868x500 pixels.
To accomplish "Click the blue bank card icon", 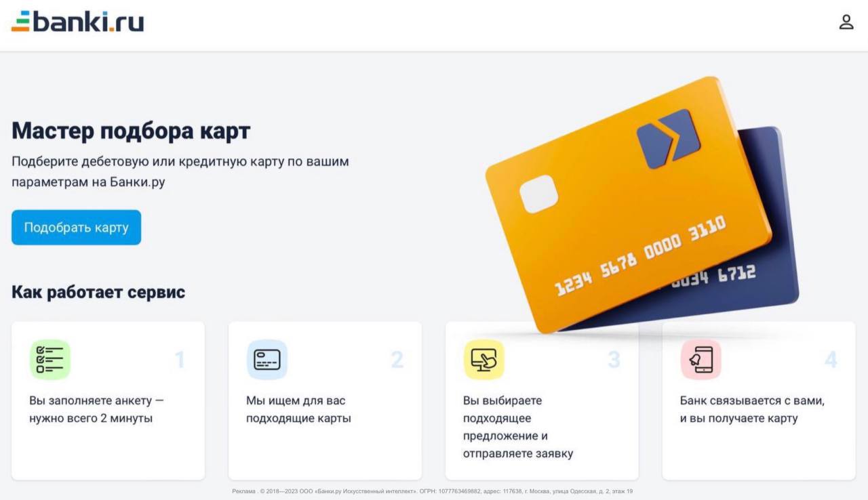I will click(x=267, y=359).
